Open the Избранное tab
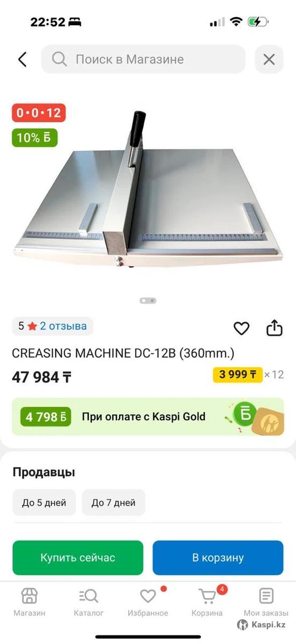Screen dimensions: 296x644 (148, 602)
